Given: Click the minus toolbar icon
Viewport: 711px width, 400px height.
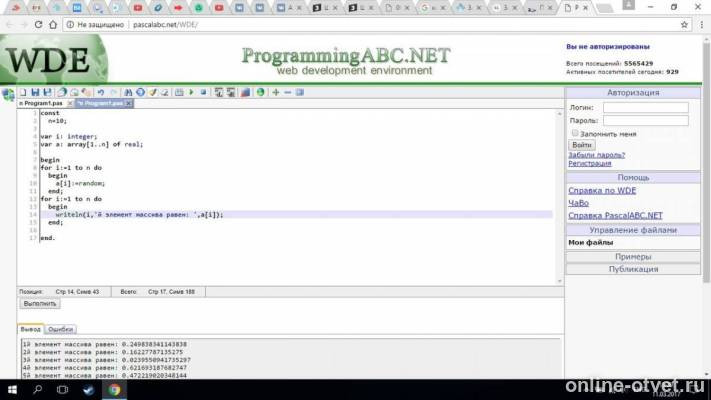Looking at the screenshot, I should click(x=287, y=93).
